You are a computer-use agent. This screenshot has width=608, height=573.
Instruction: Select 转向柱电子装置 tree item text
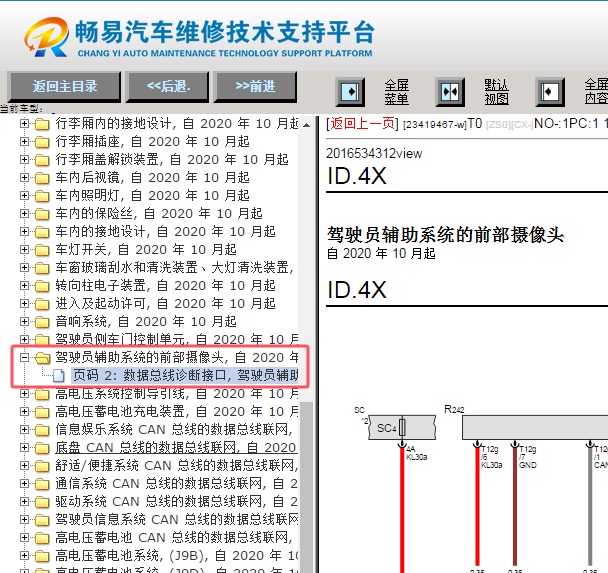click(x=166, y=285)
